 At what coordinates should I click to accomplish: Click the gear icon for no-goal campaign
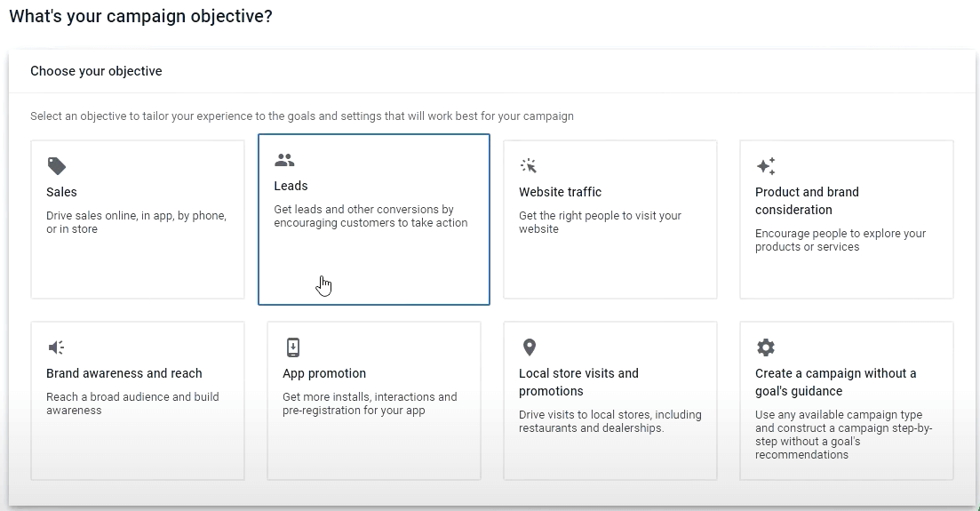coord(766,347)
